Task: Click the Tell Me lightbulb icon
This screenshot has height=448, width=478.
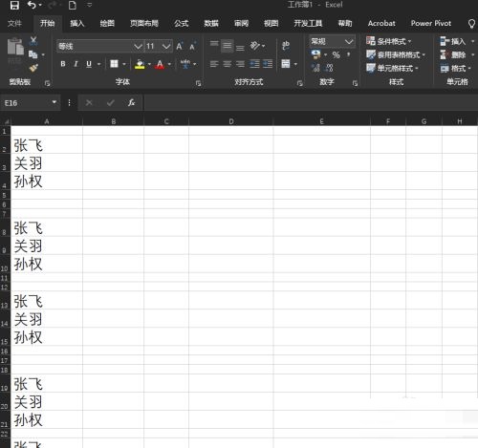Action: click(x=471, y=24)
